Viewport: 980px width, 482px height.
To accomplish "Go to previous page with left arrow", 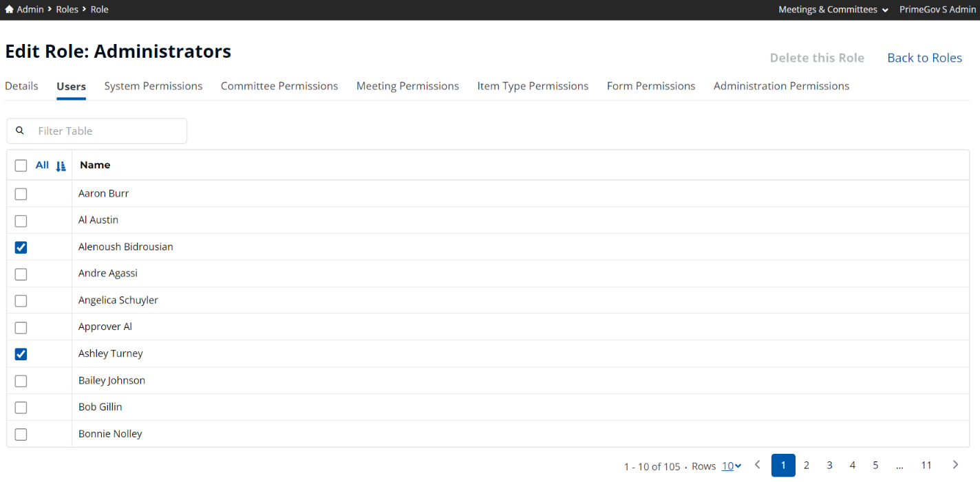I will coord(758,465).
